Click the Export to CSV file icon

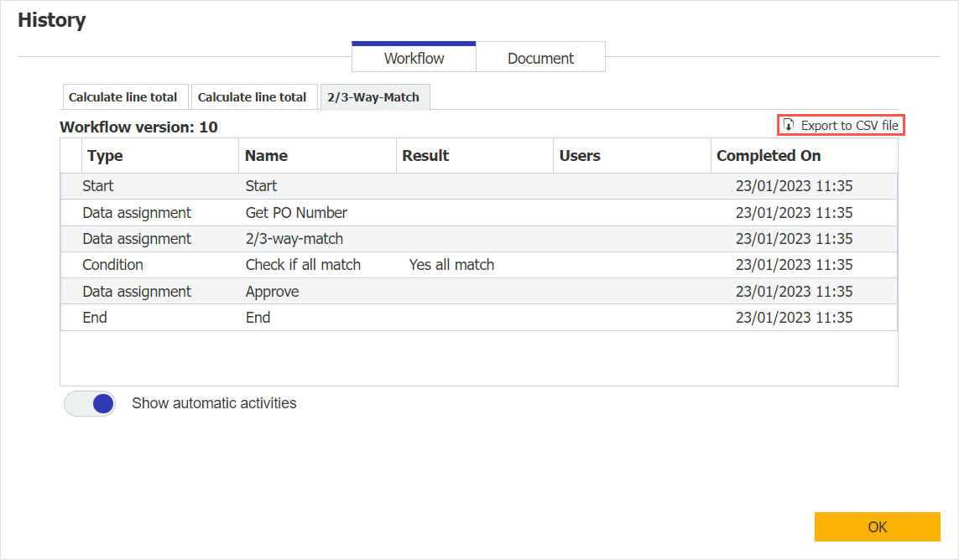click(x=789, y=124)
